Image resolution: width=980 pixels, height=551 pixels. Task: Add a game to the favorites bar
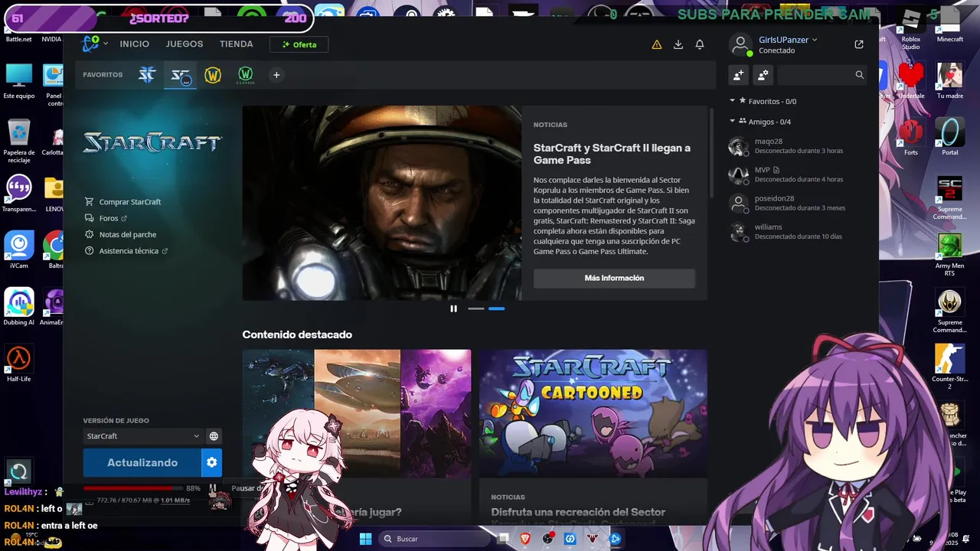point(276,75)
